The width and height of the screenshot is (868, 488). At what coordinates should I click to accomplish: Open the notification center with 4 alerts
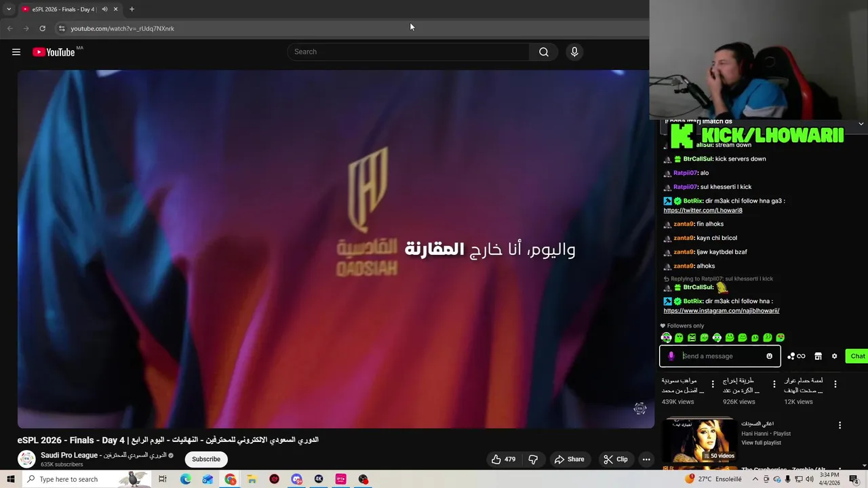click(x=854, y=479)
